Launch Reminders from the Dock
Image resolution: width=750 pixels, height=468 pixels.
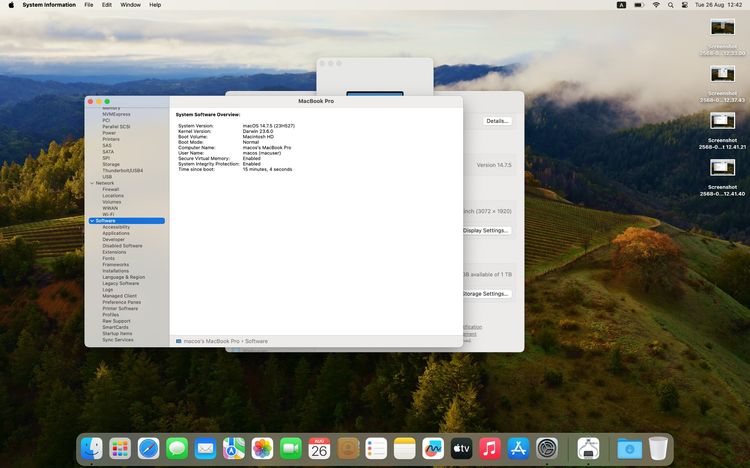click(x=376, y=449)
